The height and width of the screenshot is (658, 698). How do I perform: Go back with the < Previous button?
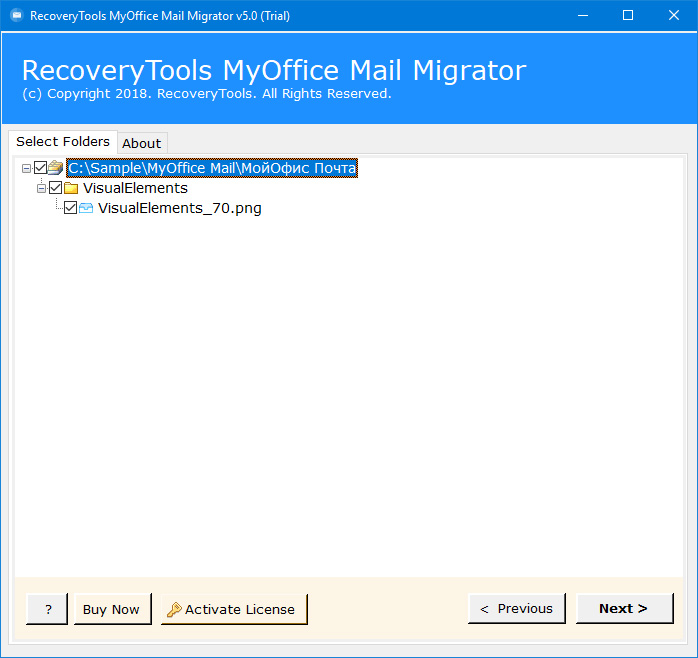[x=517, y=608]
